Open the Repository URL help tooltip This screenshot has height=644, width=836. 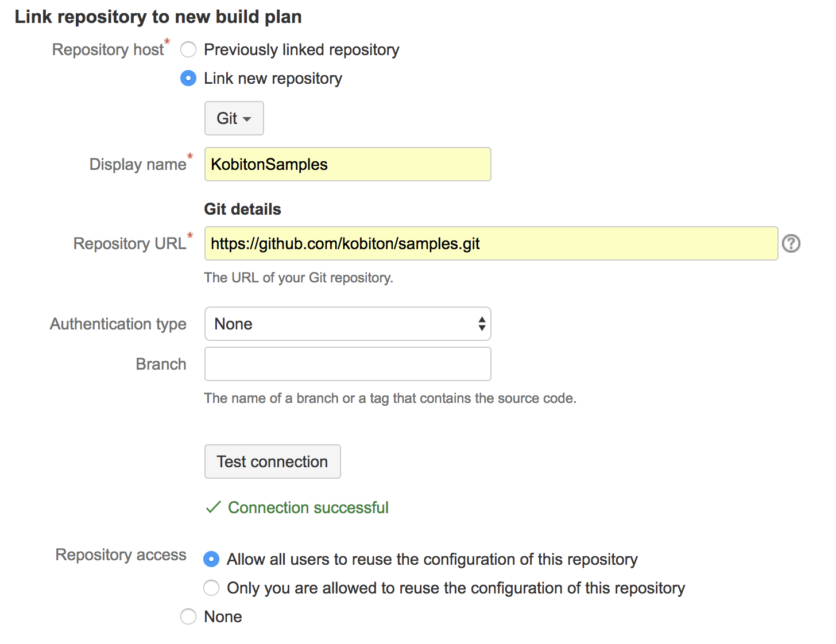(x=791, y=243)
